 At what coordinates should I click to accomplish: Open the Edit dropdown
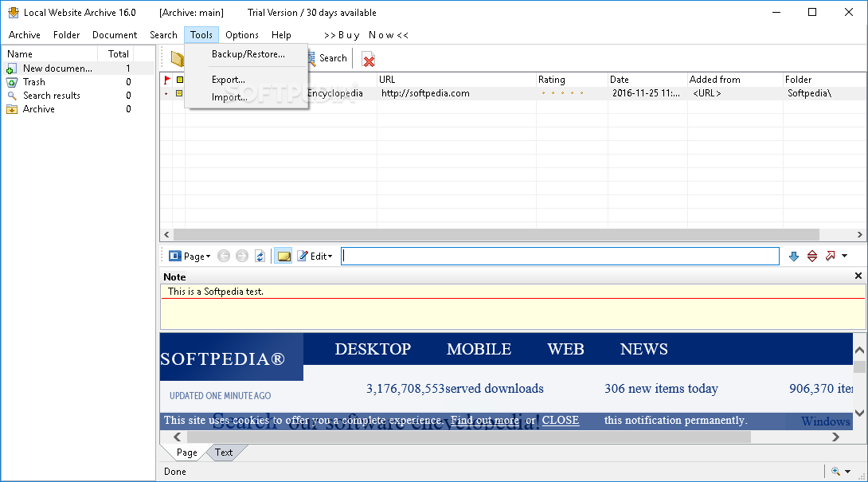point(315,256)
